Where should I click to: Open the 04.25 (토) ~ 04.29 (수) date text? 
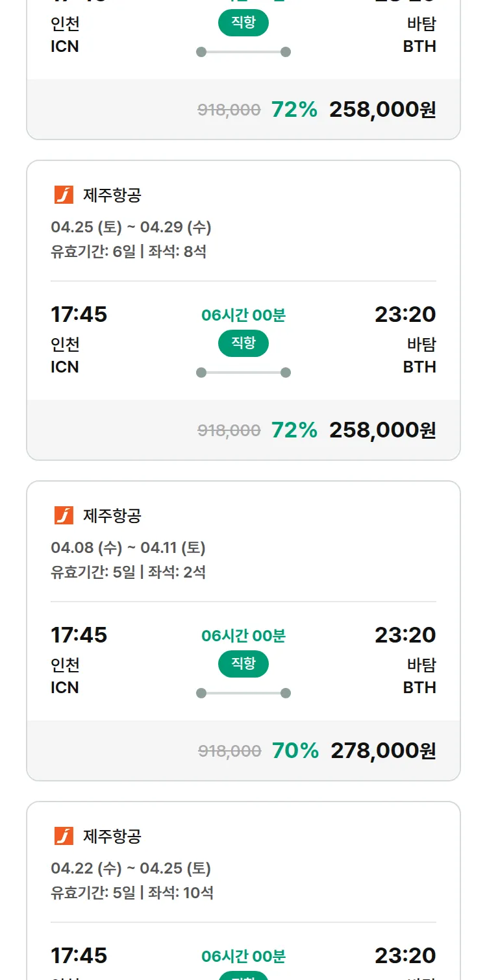coord(131,227)
